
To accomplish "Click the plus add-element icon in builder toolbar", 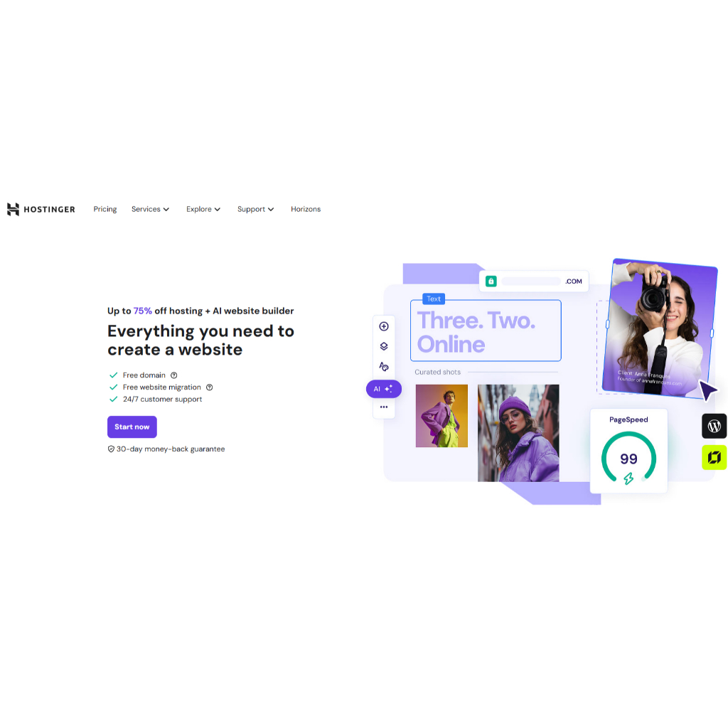I will (383, 326).
